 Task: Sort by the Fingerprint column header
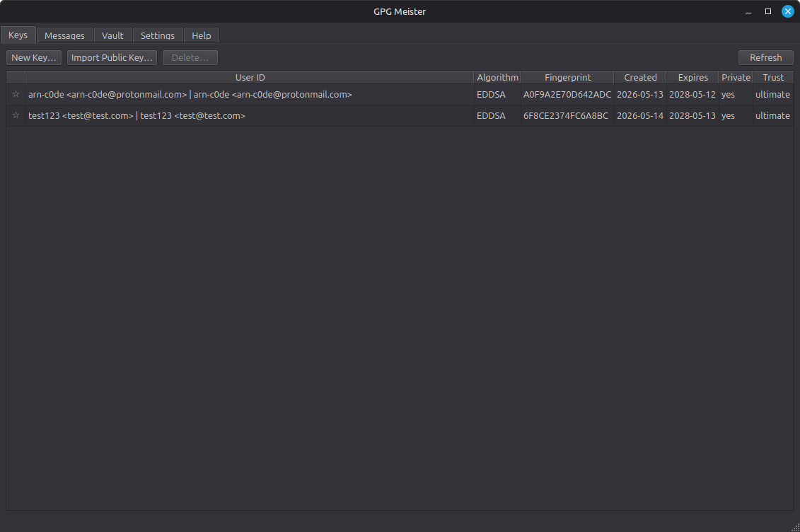click(x=567, y=78)
